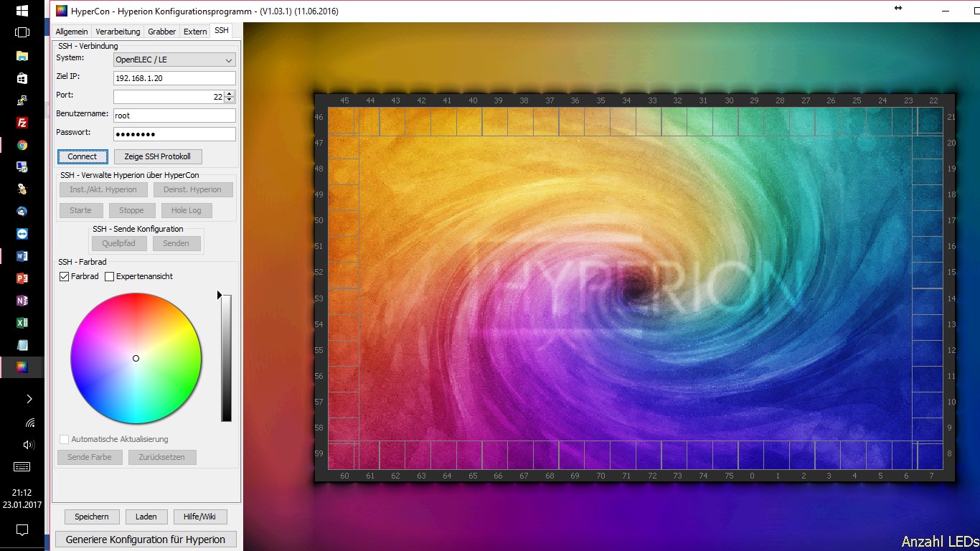This screenshot has width=980, height=551.
Task: Open PowerPoint from the taskbar
Action: (22, 278)
